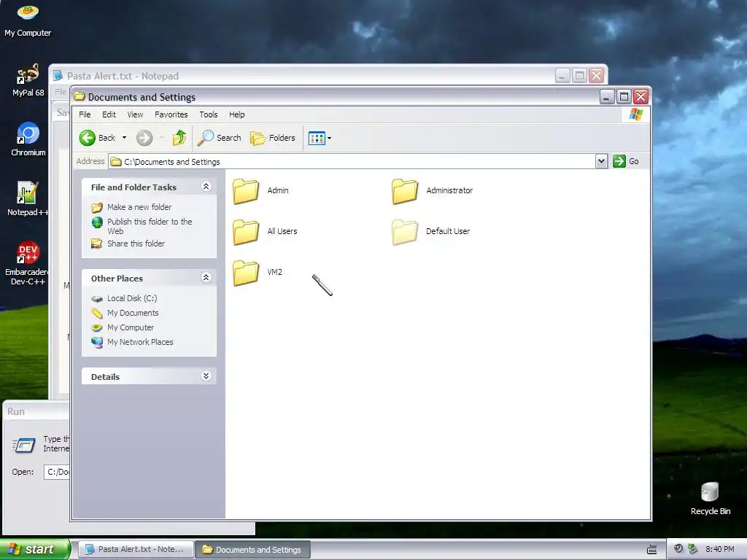Screen dimensions: 747x560
Task: Go to My Network Places
Action: [x=140, y=342]
